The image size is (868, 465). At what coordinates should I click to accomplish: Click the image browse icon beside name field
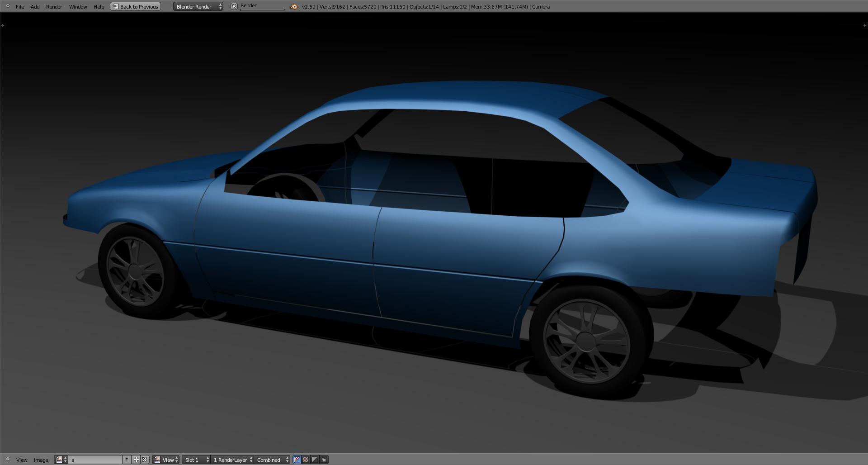[61, 460]
